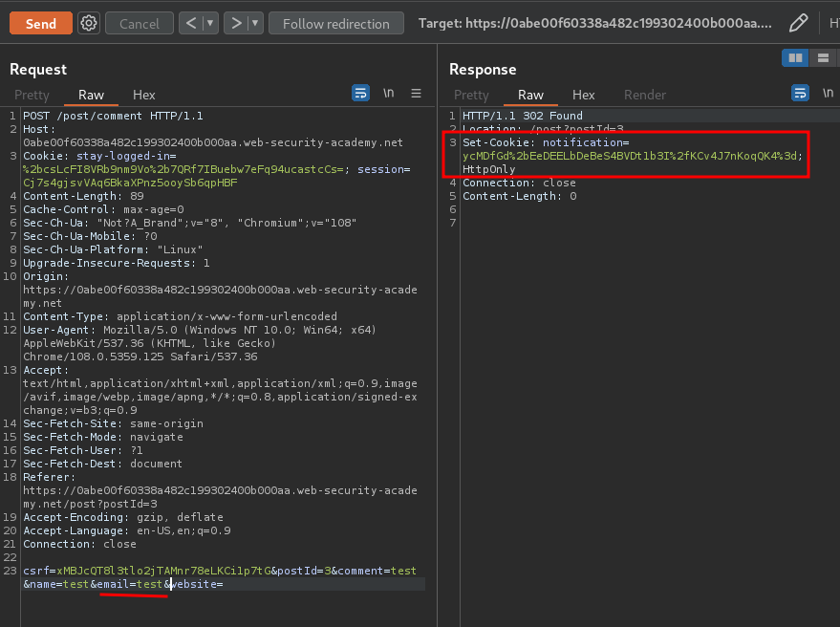840x627 pixels.
Task: Click the POST /post/comment request line
Action: (113, 116)
